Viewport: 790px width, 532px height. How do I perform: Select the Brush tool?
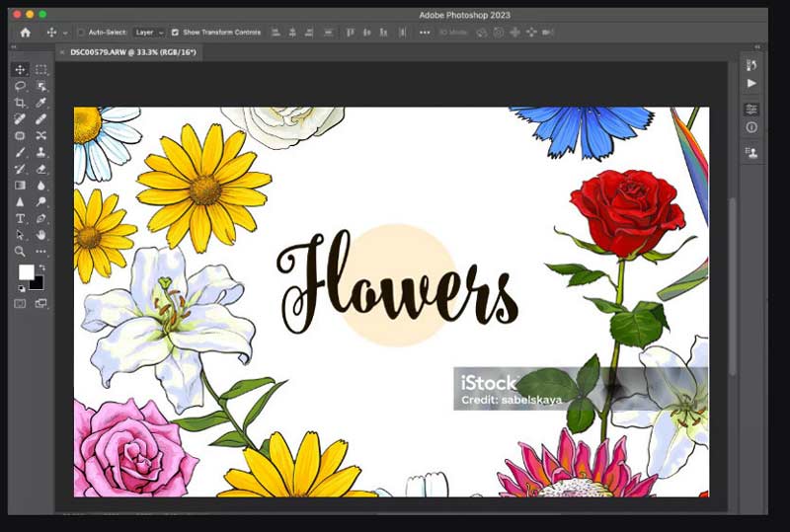(x=20, y=152)
